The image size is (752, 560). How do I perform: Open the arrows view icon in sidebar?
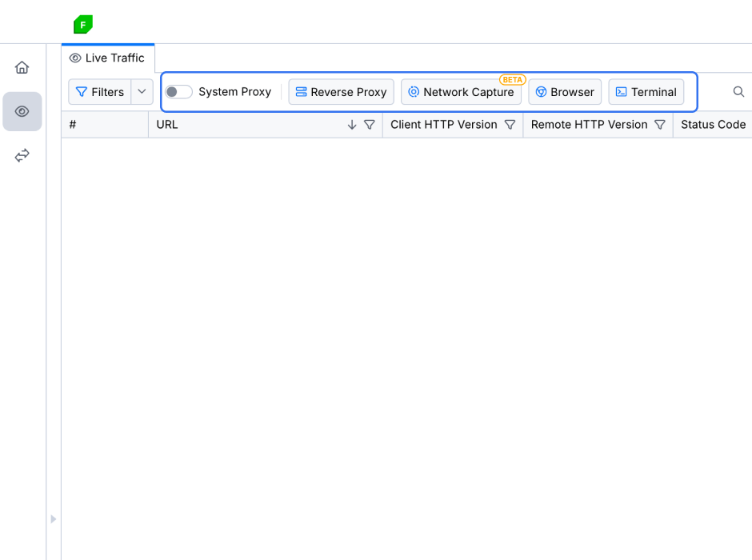(x=22, y=154)
